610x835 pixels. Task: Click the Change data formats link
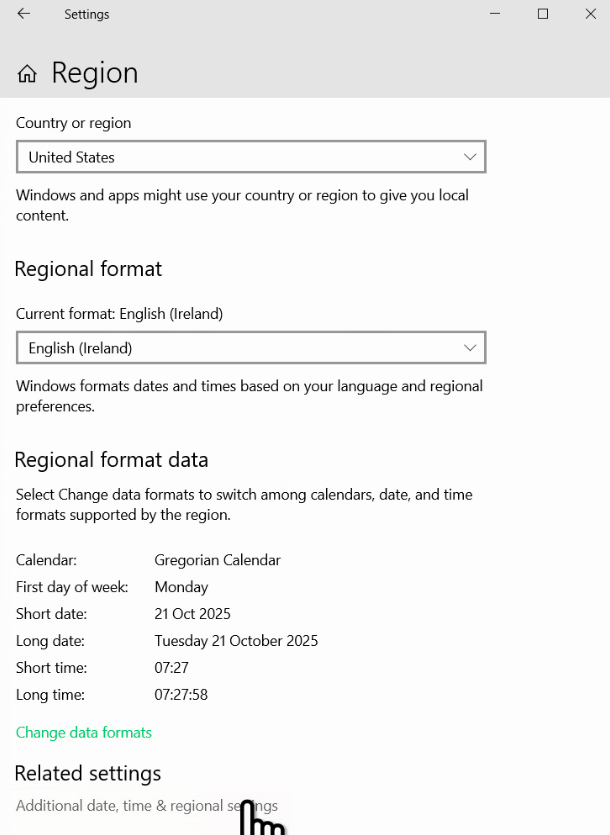point(84,732)
